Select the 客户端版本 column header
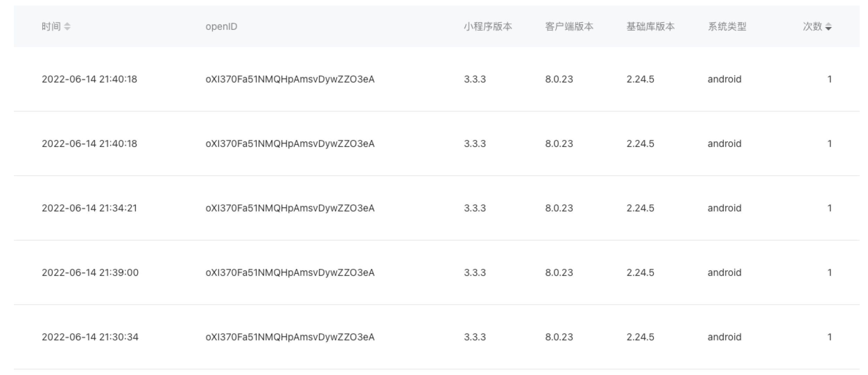 tap(569, 26)
